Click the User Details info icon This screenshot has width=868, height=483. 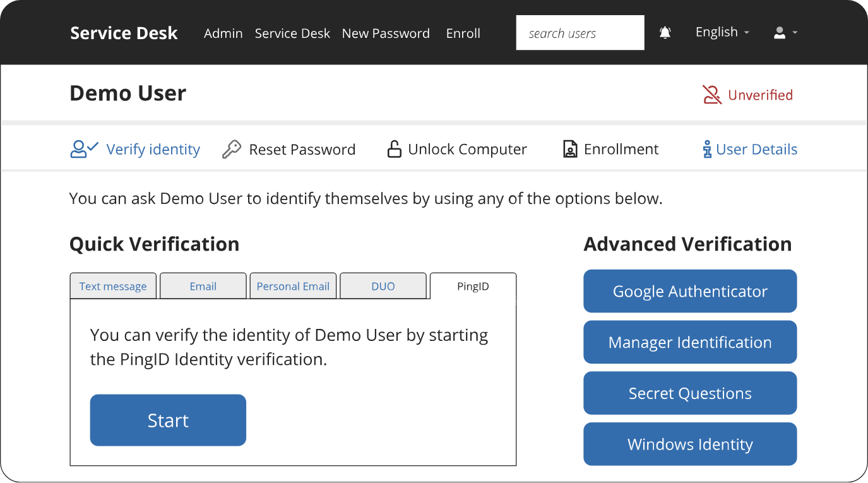tap(707, 150)
